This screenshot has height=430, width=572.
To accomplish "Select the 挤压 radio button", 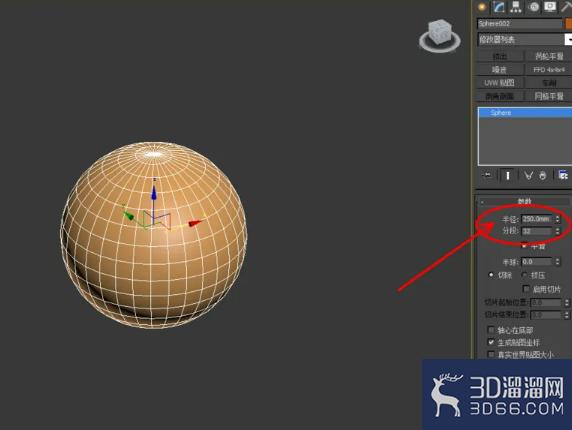I will 525,275.
